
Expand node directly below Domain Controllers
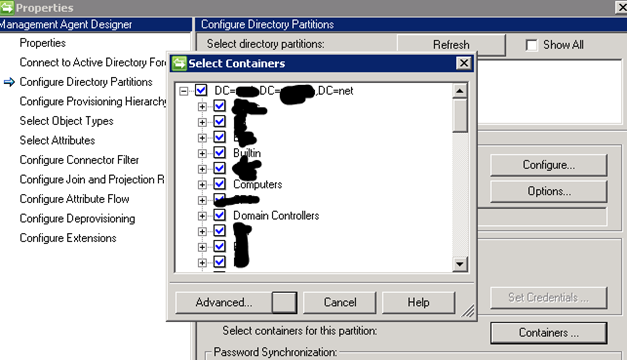(202, 232)
